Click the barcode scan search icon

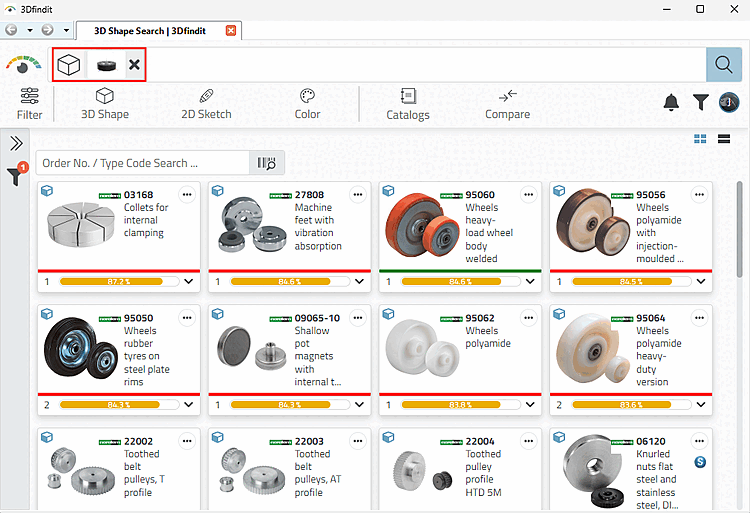pos(266,163)
